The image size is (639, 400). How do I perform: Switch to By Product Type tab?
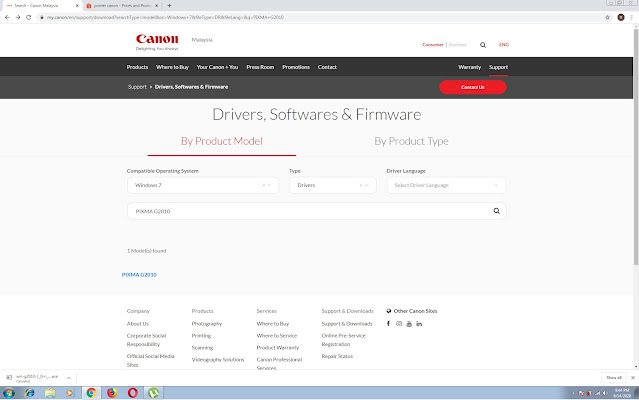pos(411,141)
